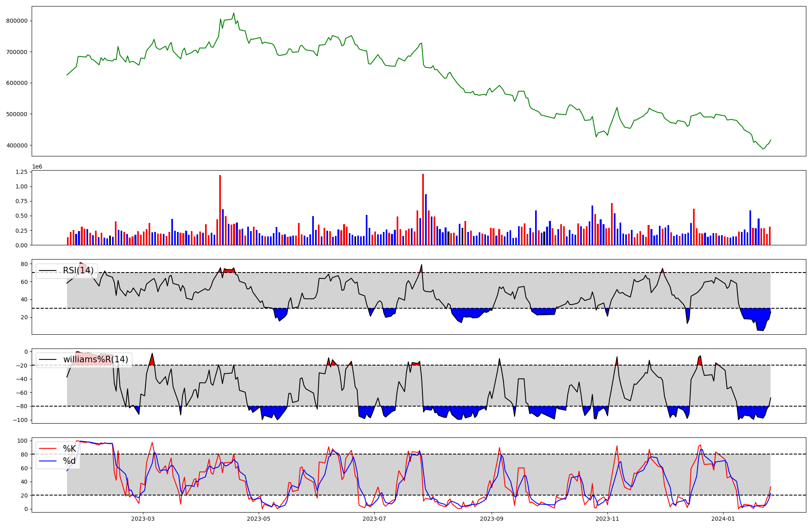812x528 pixels.
Task: Click the -100 tick on Williams %R axis
Action: pos(19,420)
